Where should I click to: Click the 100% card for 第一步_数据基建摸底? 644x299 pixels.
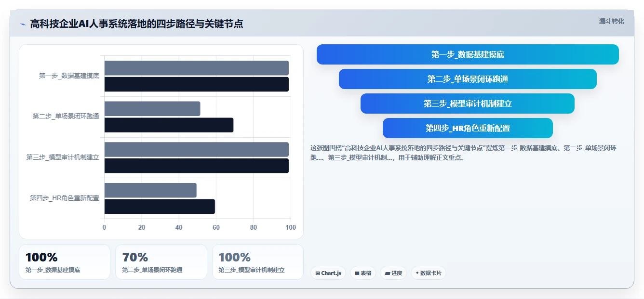[x=65, y=262]
